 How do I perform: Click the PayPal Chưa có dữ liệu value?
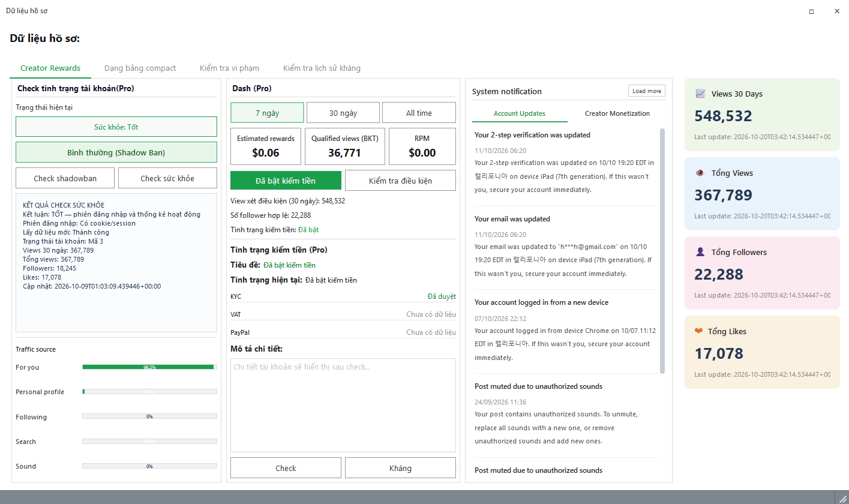point(431,332)
